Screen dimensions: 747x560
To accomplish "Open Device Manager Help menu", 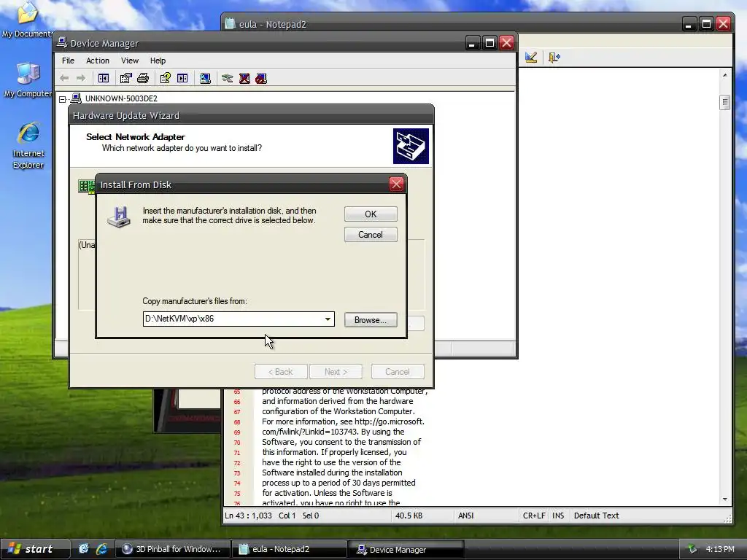I will coord(158,61).
